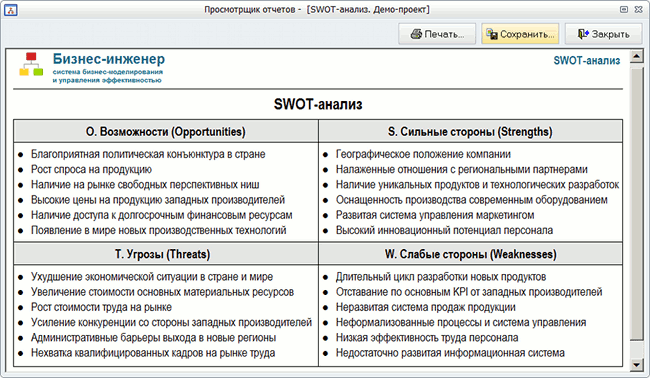Screen dimensions: 650x378
Task: Select 'Отставание по основным KPI от западных производителей'
Action: (x=469, y=292)
